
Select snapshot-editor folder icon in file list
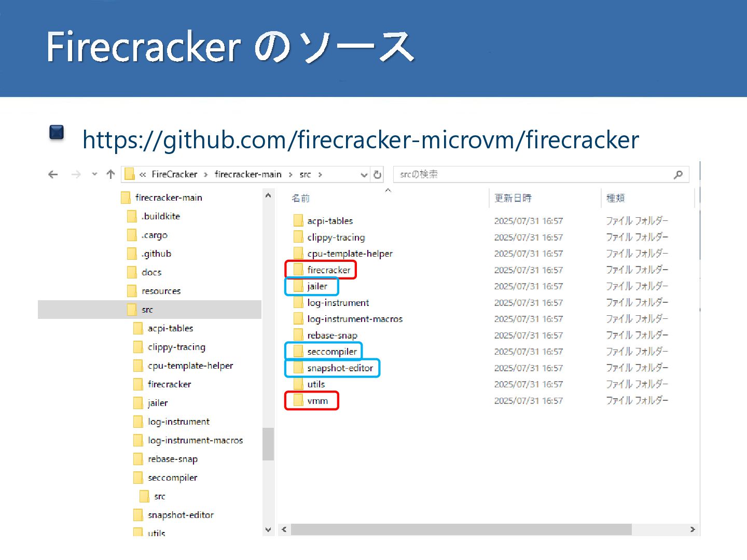298,368
